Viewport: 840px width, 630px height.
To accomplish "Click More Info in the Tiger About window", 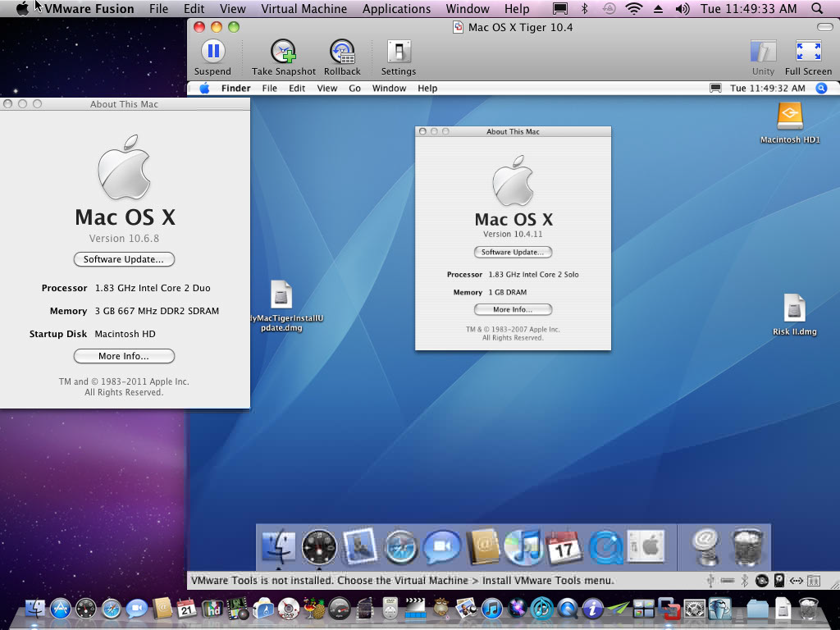I will (513, 309).
